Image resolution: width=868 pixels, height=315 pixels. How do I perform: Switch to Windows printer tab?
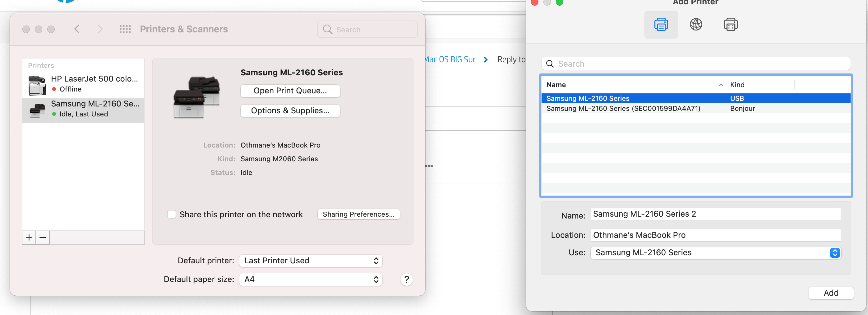[731, 25]
